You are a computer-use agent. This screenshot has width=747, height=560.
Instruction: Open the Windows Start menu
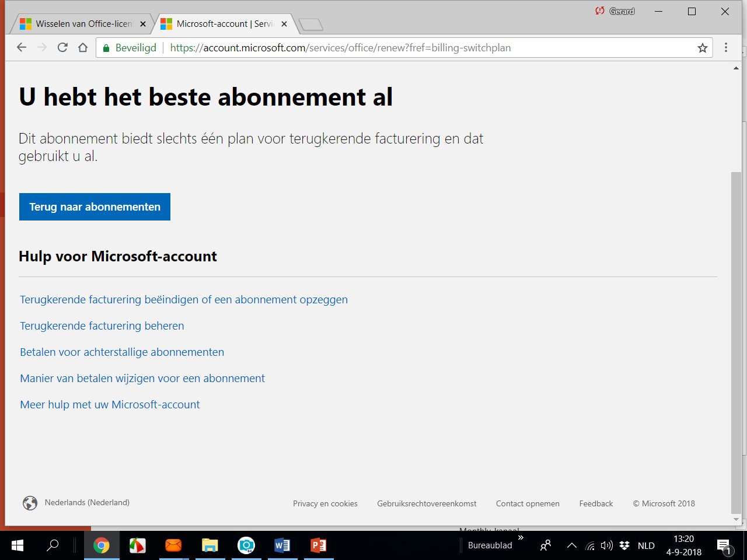pyautogui.click(x=18, y=545)
